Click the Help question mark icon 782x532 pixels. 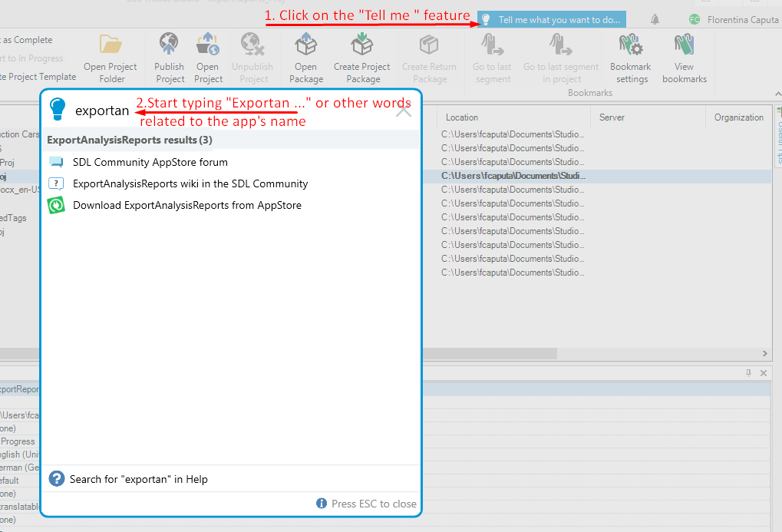[x=57, y=478]
